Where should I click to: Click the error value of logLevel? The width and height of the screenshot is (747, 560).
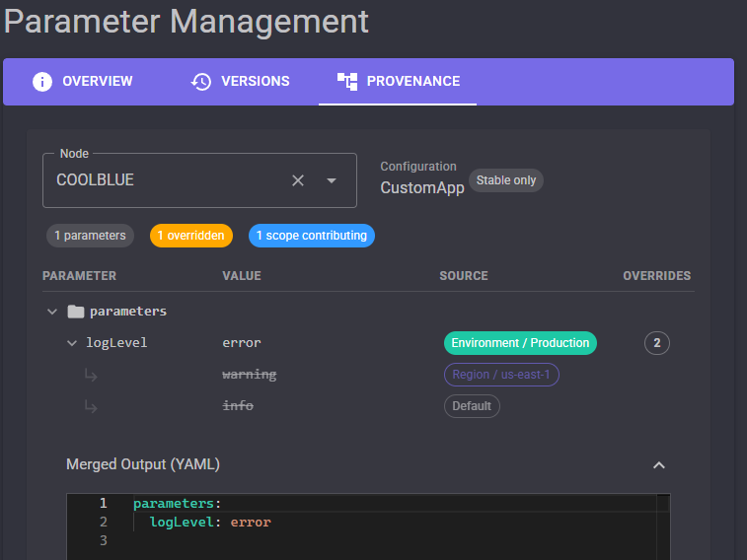[242, 343]
